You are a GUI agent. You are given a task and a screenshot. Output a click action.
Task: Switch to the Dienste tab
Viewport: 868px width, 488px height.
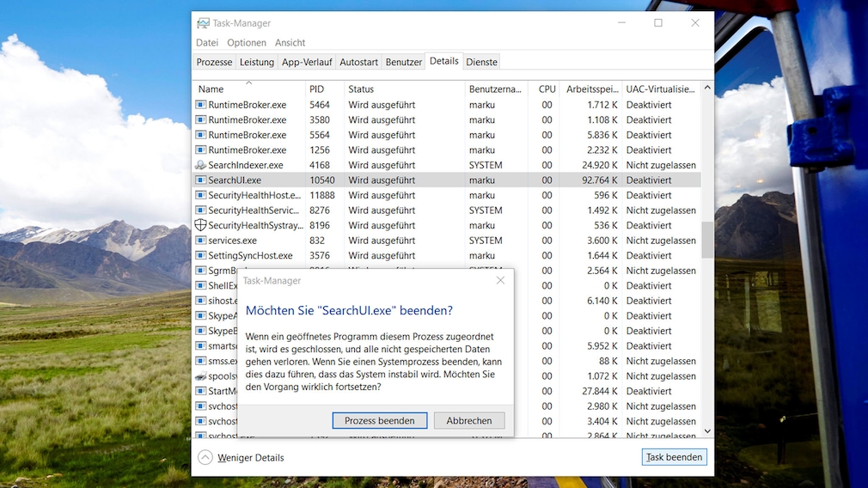[x=481, y=62]
